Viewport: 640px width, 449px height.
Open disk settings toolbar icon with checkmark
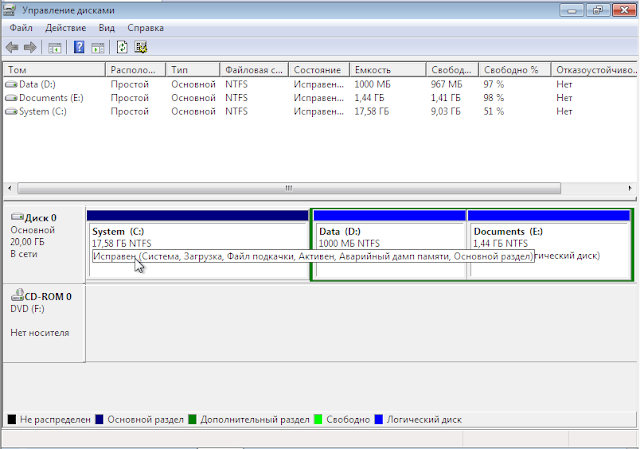pos(141,47)
